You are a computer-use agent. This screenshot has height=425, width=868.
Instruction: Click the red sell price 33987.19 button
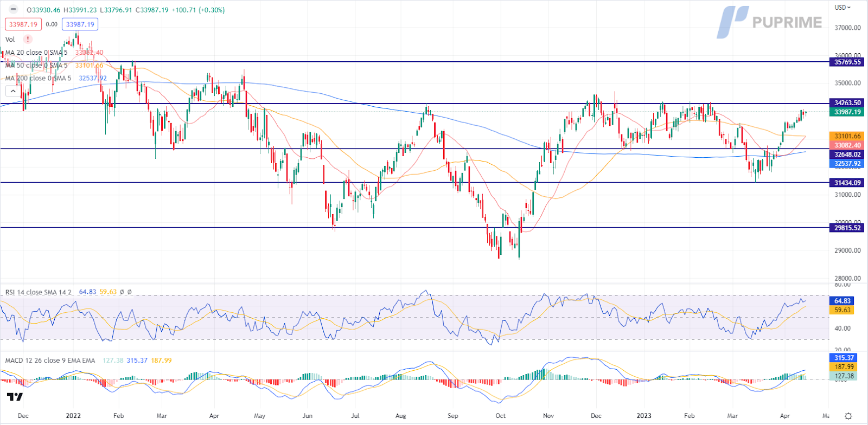coord(23,24)
